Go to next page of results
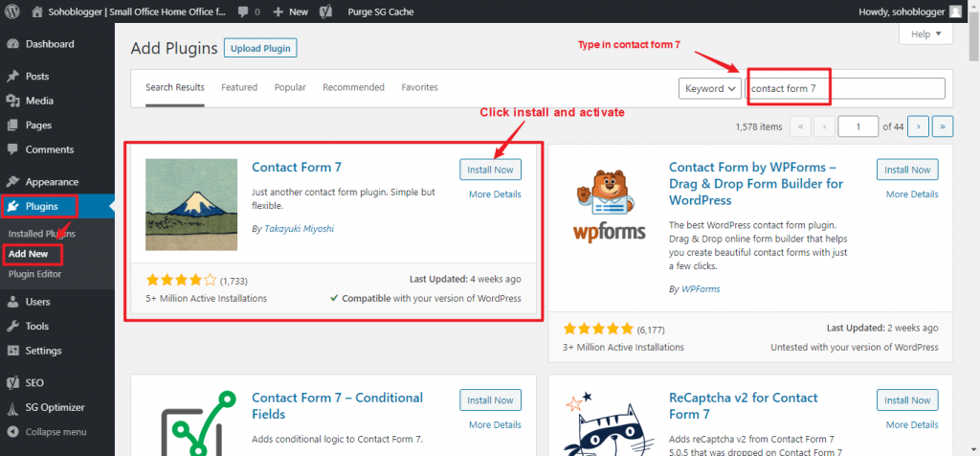Screen dimensions: 980x456 click(x=919, y=126)
